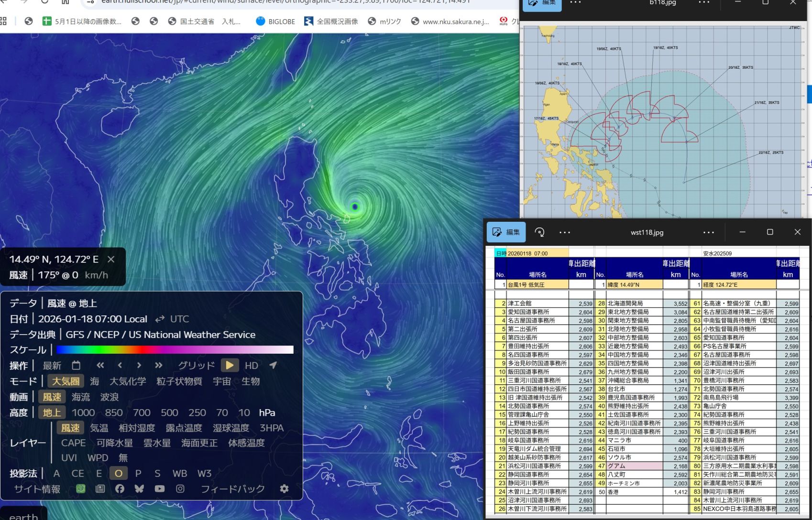Step back one time interval (single chevron)
Viewport: 812px width, 520px height.
click(x=120, y=366)
